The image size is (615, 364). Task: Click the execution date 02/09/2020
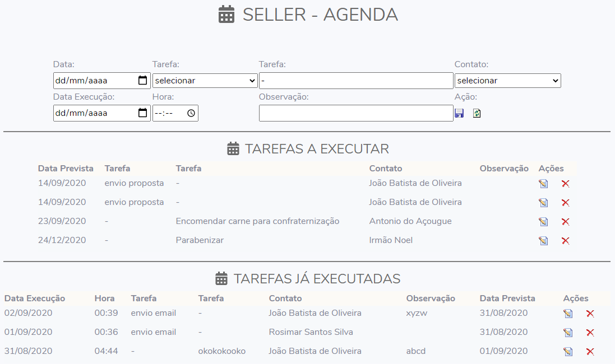tap(28, 312)
